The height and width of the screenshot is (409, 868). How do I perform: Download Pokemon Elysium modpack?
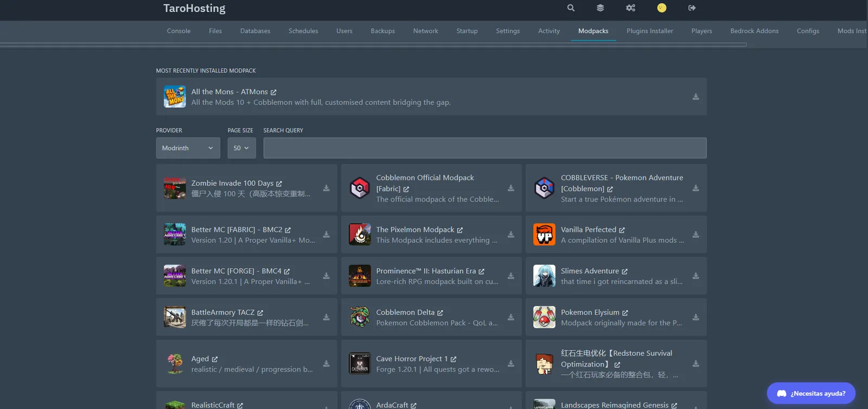click(x=695, y=317)
